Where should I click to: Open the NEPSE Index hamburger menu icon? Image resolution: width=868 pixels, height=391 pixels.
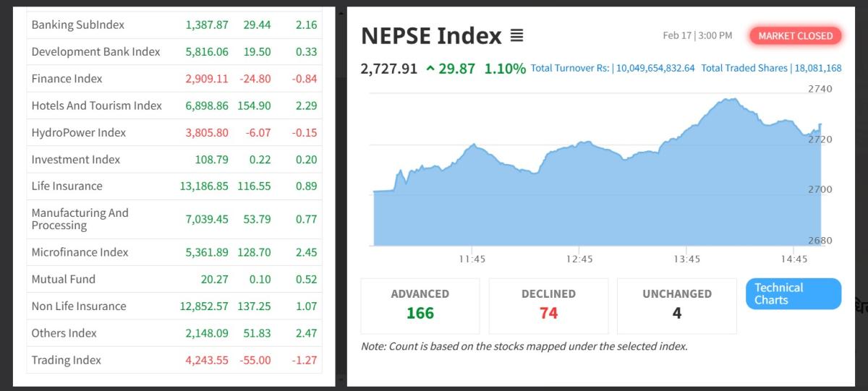pos(516,35)
